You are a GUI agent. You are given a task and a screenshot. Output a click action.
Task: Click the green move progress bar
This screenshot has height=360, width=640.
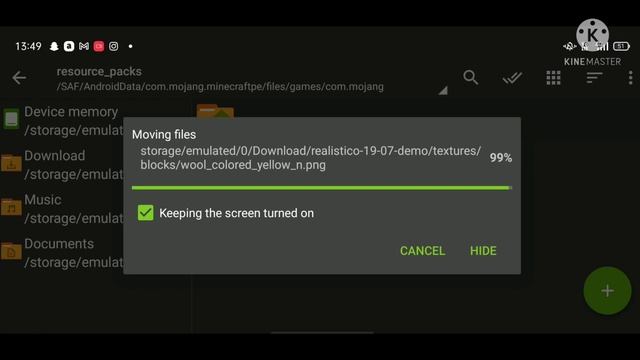pos(322,188)
